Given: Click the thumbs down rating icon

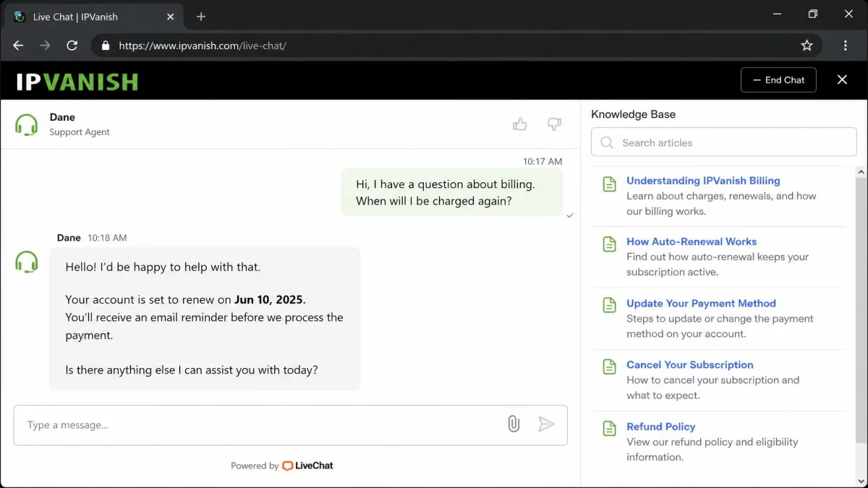Looking at the screenshot, I should click(554, 124).
